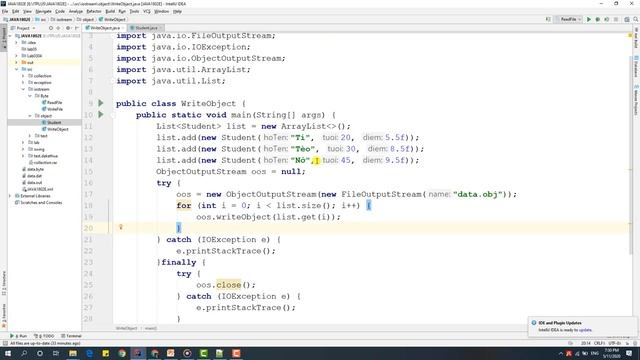This screenshot has width=640, height=360.
Task: Open the TODO tool window tab
Action: click(44, 336)
